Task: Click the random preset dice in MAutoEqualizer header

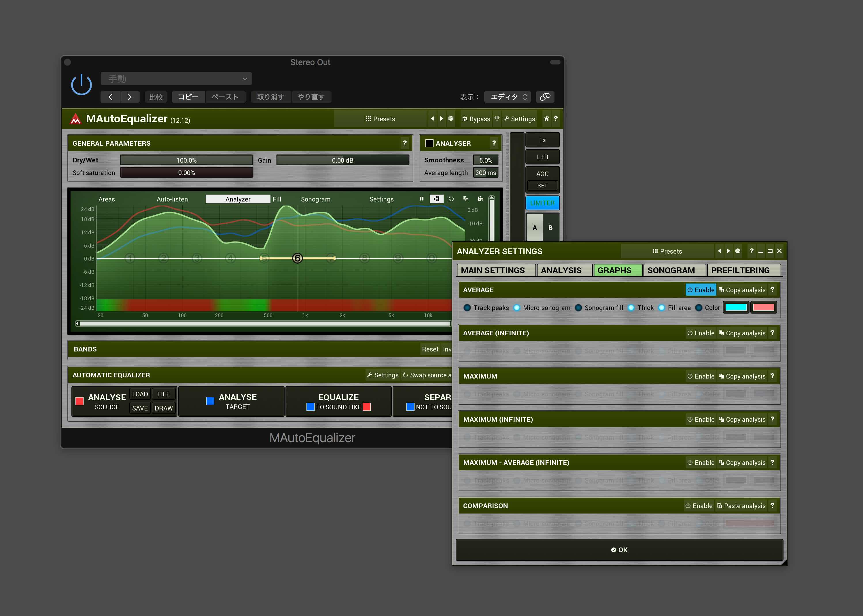Action: 451,119
